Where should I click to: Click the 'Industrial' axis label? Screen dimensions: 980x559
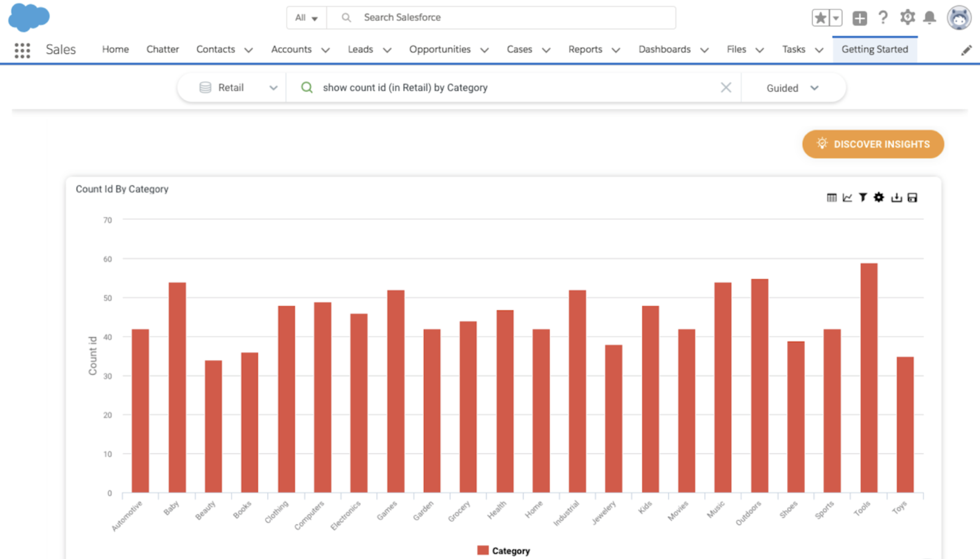tap(567, 513)
